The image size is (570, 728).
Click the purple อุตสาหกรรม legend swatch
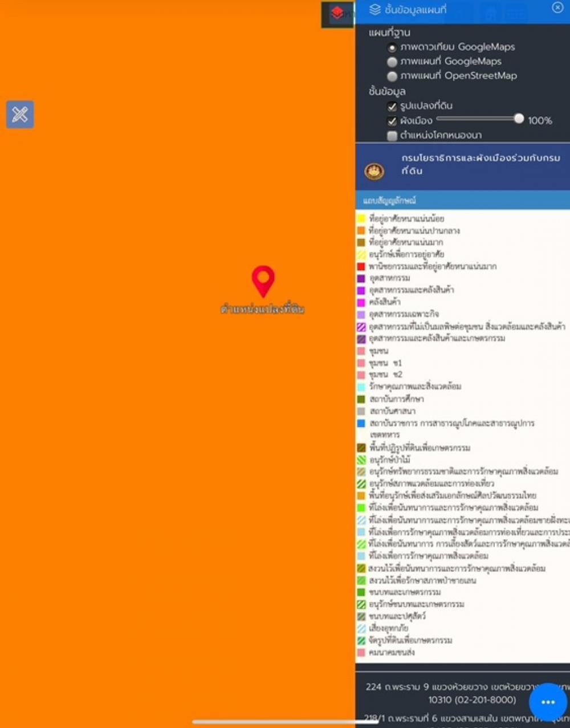tap(361, 278)
